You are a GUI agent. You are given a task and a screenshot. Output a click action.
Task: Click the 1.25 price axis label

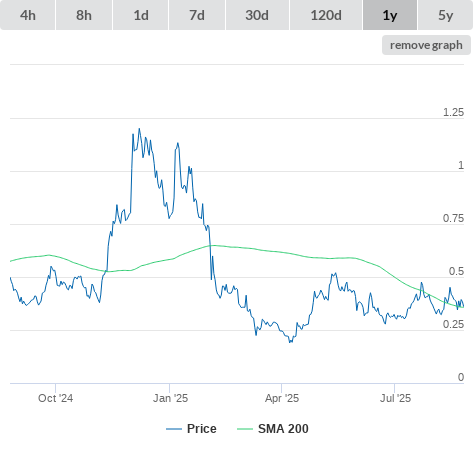click(453, 112)
